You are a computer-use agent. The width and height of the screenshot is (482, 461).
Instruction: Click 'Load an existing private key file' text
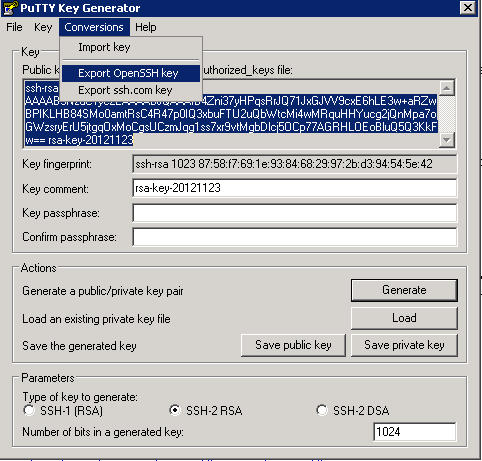pos(96,319)
